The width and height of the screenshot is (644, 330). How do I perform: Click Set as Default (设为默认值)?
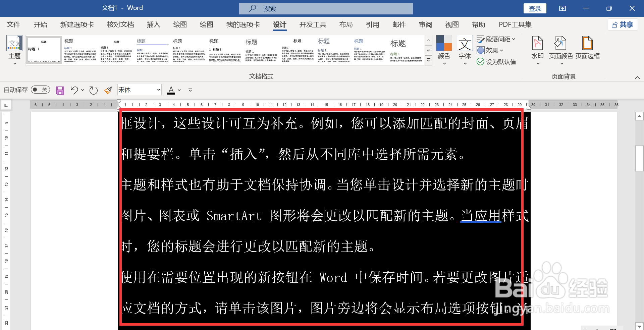(497, 62)
